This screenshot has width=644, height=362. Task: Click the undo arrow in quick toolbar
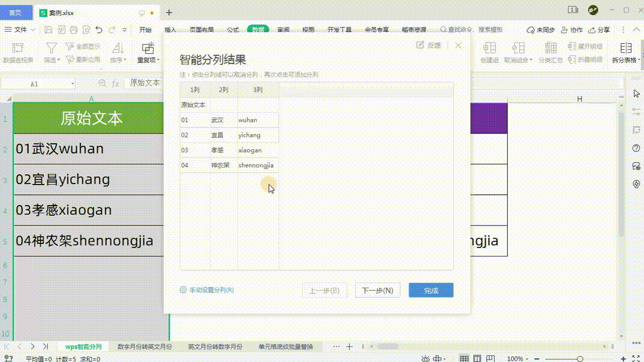tap(98, 30)
